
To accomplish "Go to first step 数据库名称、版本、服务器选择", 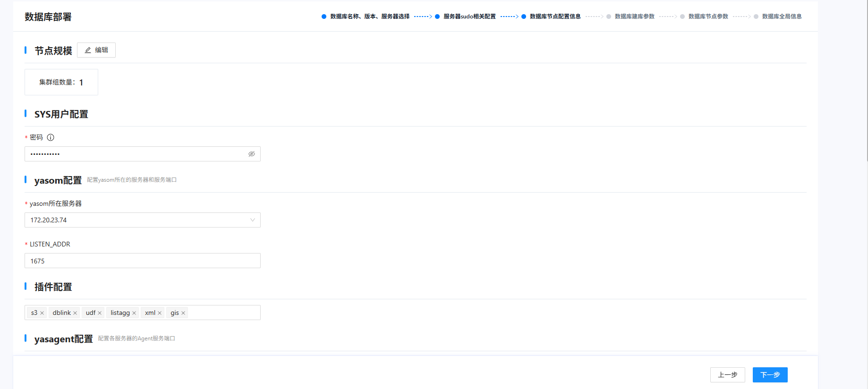I will [369, 17].
